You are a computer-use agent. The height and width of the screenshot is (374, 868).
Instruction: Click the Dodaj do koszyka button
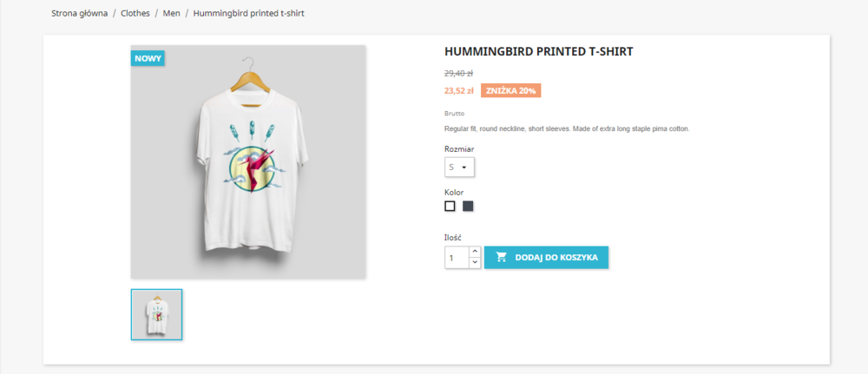tap(546, 257)
